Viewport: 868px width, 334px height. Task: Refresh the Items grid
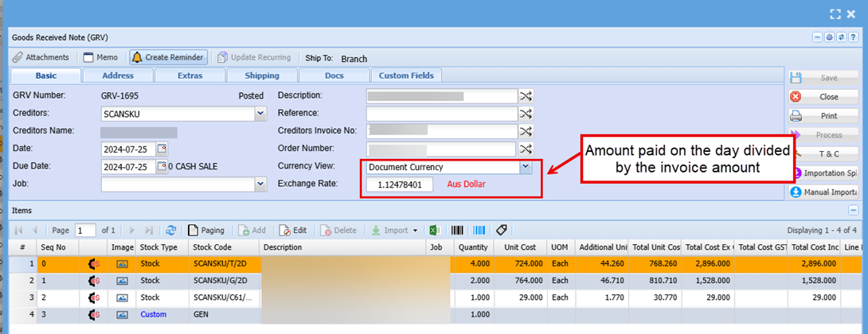click(170, 230)
